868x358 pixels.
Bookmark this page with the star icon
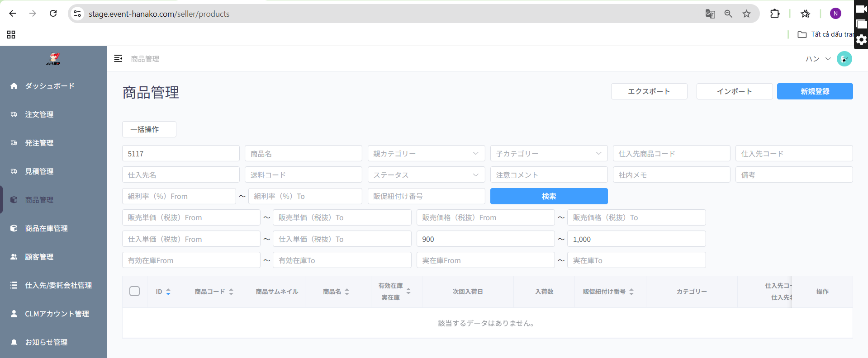click(746, 14)
